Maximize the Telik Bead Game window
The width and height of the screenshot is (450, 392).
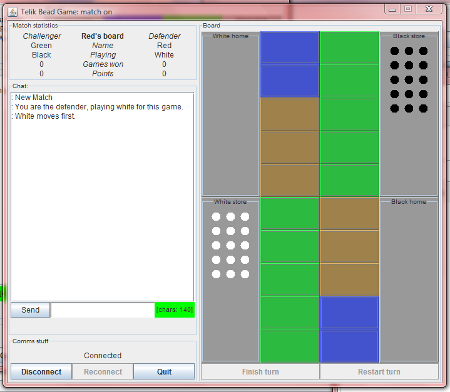point(408,9)
